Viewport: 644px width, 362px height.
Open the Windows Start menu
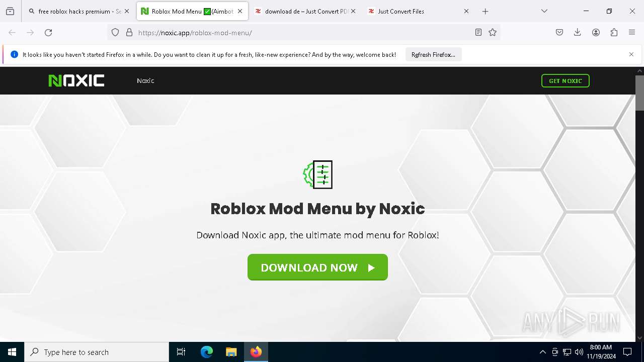(x=12, y=352)
